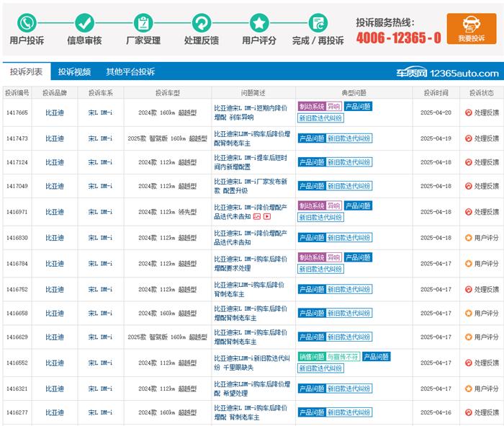Open complaint 1416762 description 背刺老车主
Viewport: 504px width, 426px height.
coord(249,289)
